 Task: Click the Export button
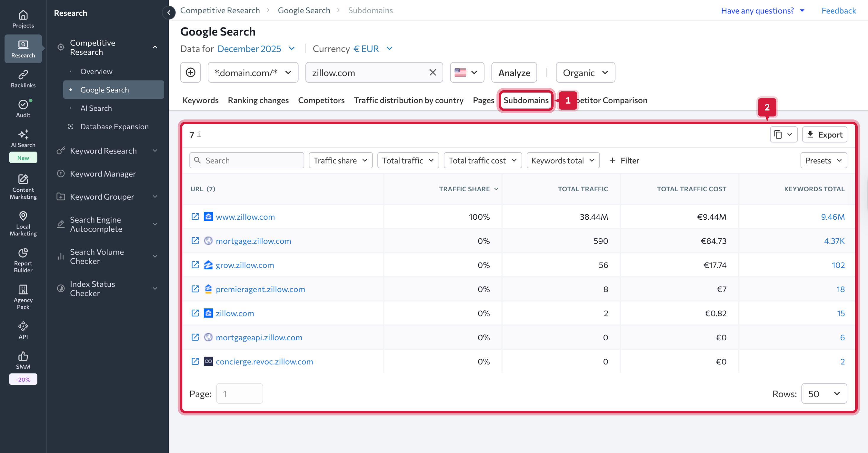(x=824, y=135)
